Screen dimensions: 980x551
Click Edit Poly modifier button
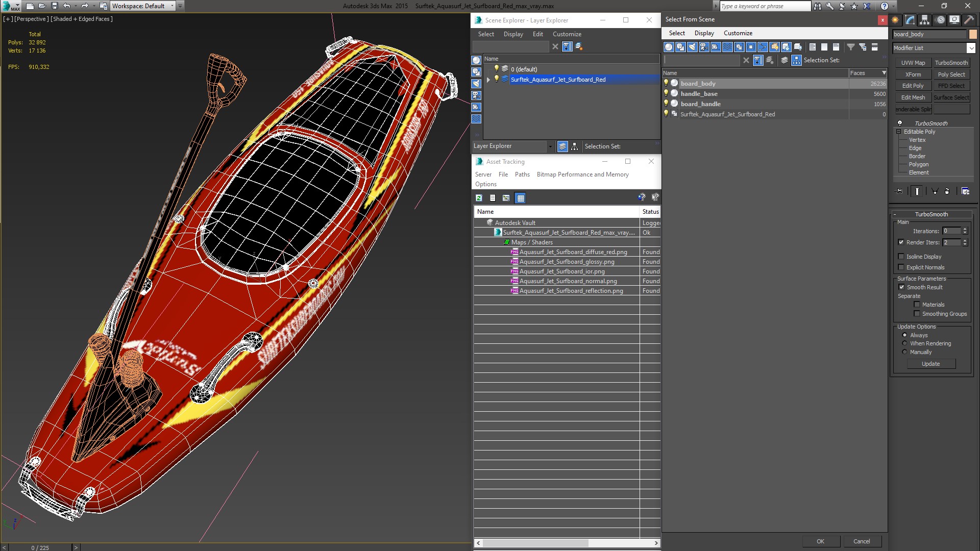tap(913, 86)
